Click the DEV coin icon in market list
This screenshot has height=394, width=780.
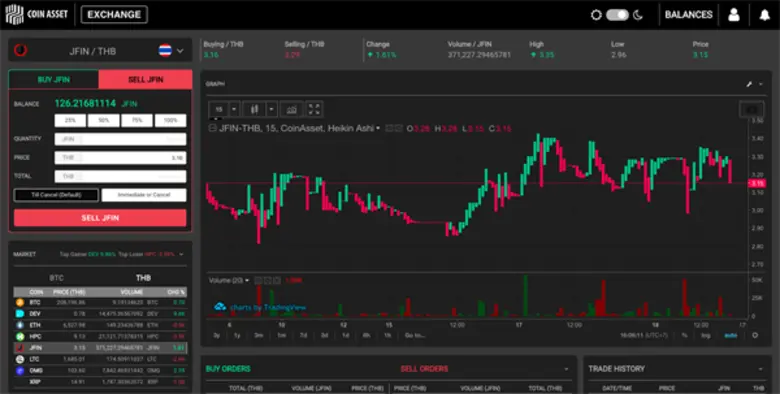click(x=19, y=314)
